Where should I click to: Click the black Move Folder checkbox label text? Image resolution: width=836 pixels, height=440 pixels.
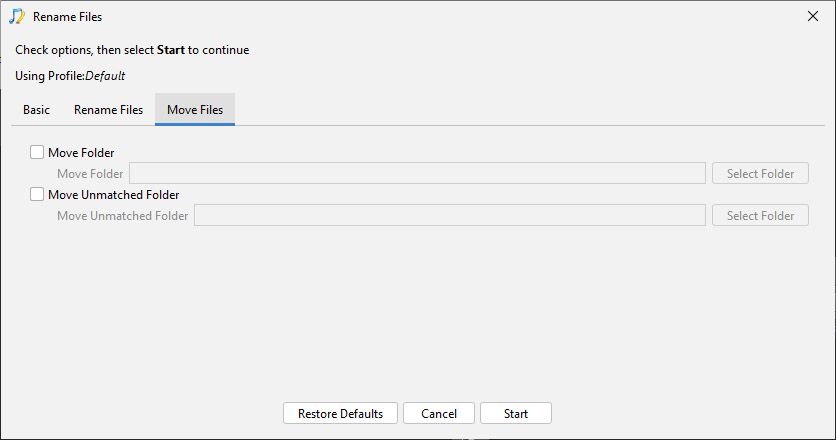tap(81, 153)
